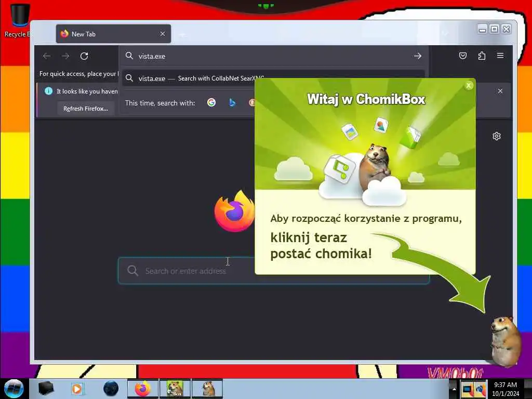The height and width of the screenshot is (399, 532).
Task: Reload the current Firefox page
Action: pyautogui.click(x=84, y=56)
